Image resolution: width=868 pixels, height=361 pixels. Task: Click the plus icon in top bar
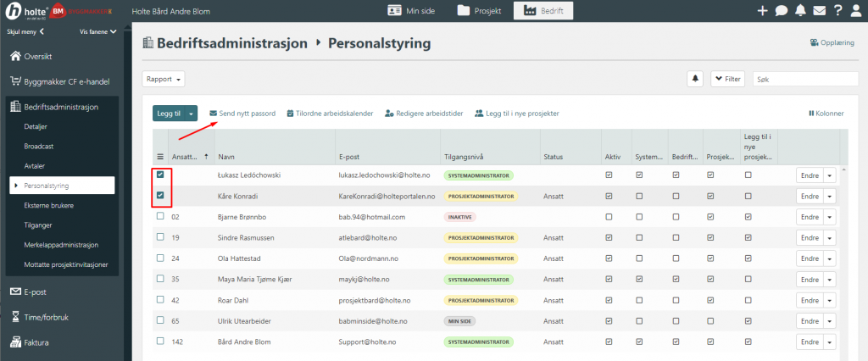[762, 11]
